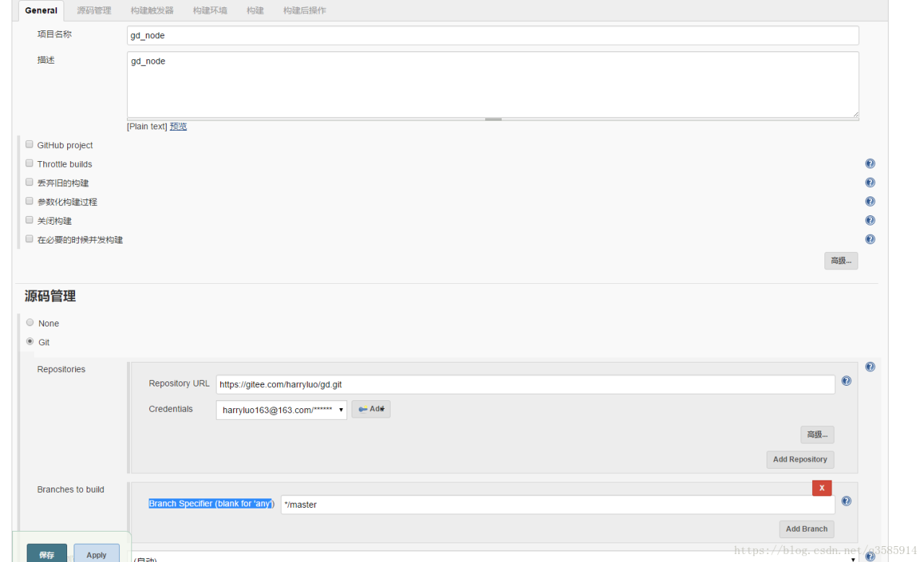Open help icon for 参数化构建过程
Image resolution: width=924 pixels, height=562 pixels.
click(870, 202)
